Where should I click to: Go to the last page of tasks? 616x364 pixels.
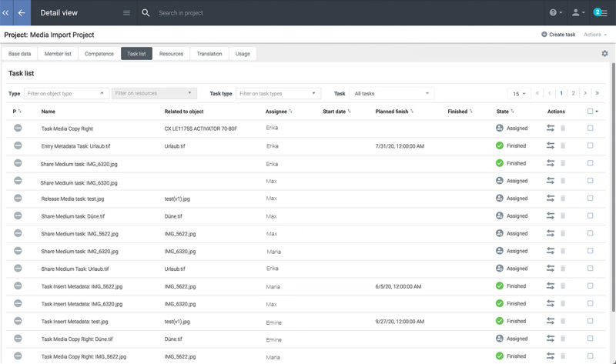tap(598, 93)
